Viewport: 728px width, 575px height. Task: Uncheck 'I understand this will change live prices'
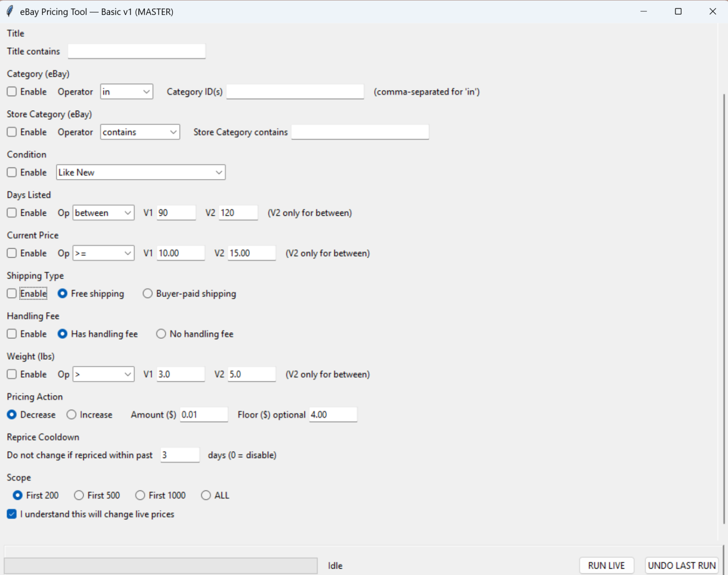(12, 514)
